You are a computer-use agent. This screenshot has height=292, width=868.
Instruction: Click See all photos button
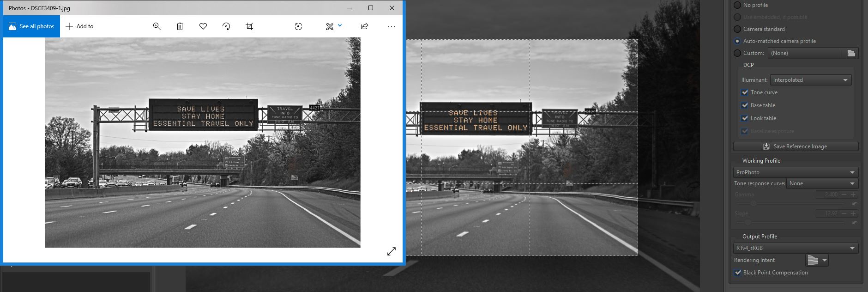coord(32,26)
